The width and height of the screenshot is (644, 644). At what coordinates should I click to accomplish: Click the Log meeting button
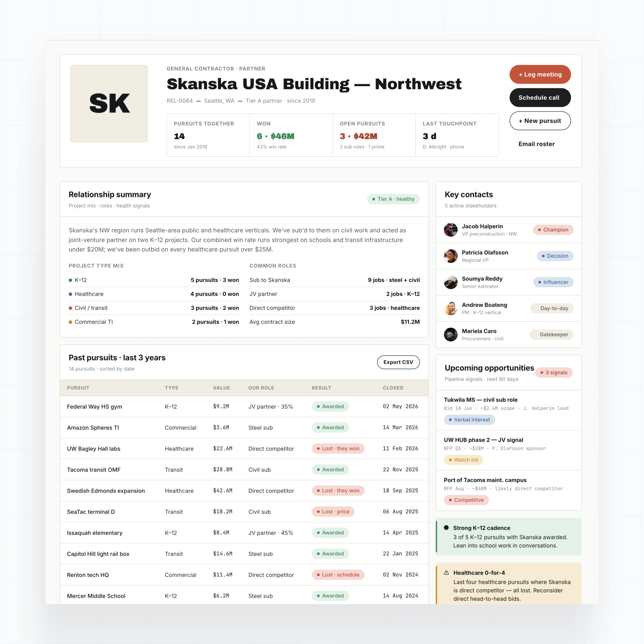tap(540, 74)
